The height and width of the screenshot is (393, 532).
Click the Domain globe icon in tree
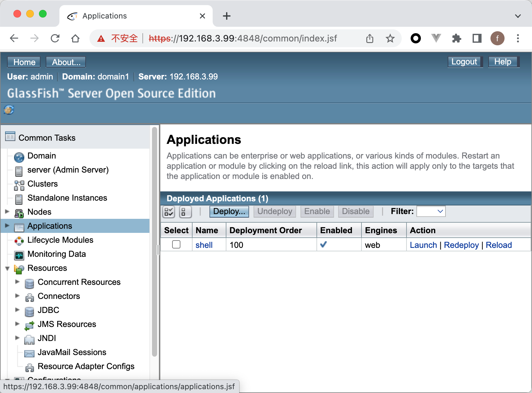[19, 157]
